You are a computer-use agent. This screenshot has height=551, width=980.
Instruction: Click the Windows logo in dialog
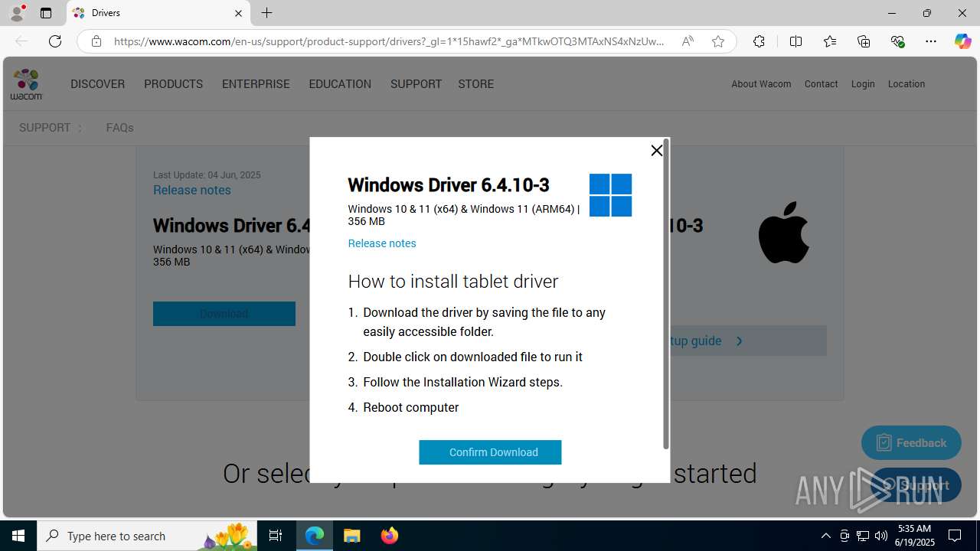pyautogui.click(x=610, y=195)
